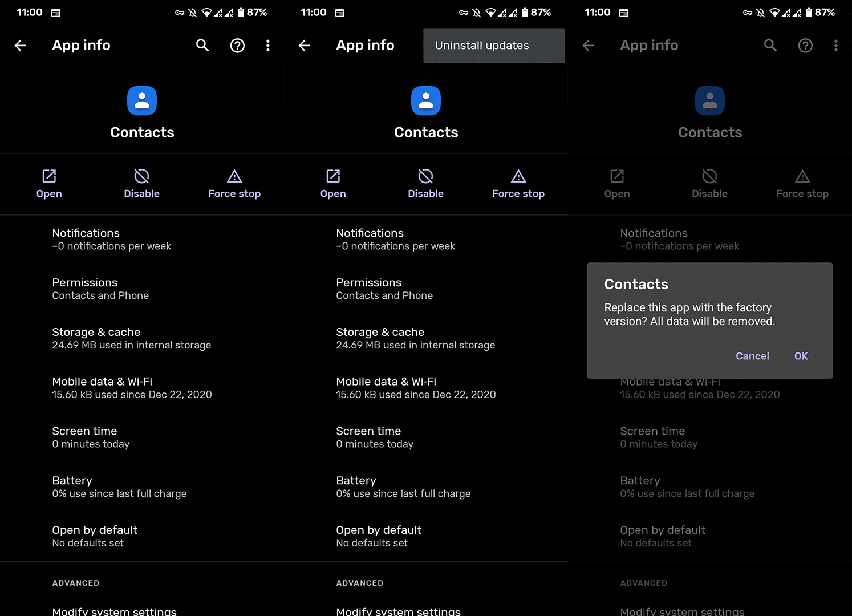The height and width of the screenshot is (616, 852).
Task: Open Notifications in left screen
Action: point(142,240)
